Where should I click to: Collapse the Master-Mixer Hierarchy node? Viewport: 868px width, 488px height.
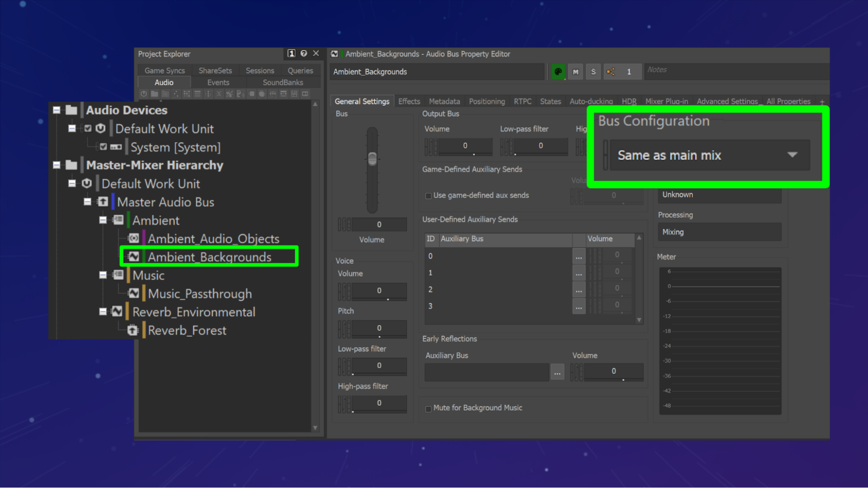click(57, 165)
